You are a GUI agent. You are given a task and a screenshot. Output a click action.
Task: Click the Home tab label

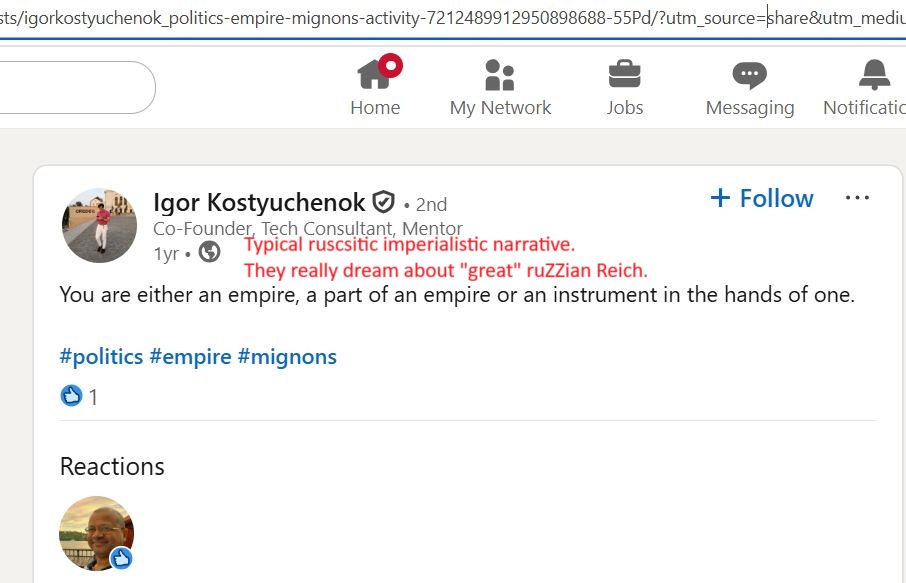375,108
